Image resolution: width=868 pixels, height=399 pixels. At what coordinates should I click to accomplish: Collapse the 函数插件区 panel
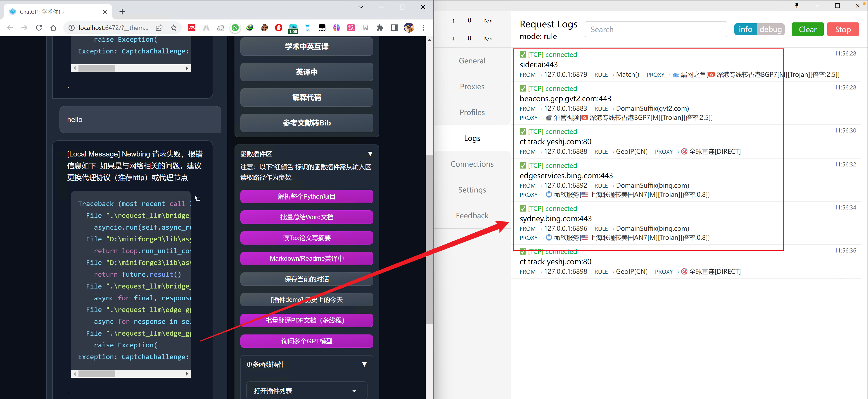pos(370,154)
